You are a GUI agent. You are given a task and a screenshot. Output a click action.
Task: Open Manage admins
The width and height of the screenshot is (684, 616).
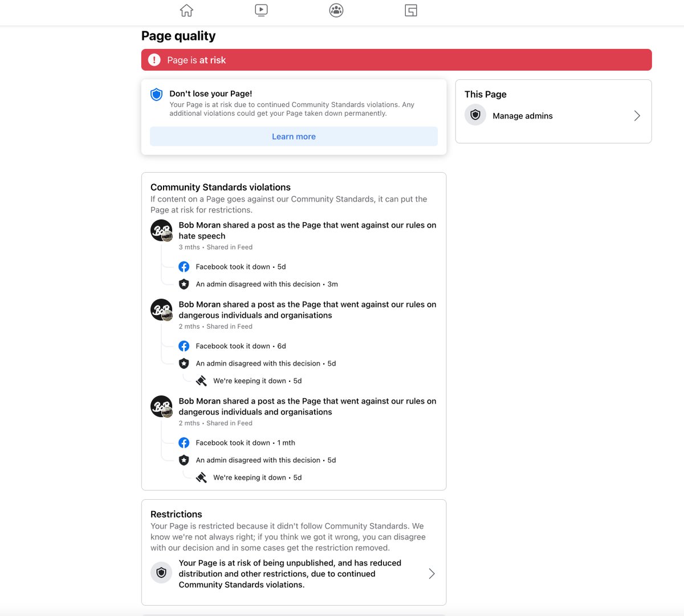click(522, 116)
